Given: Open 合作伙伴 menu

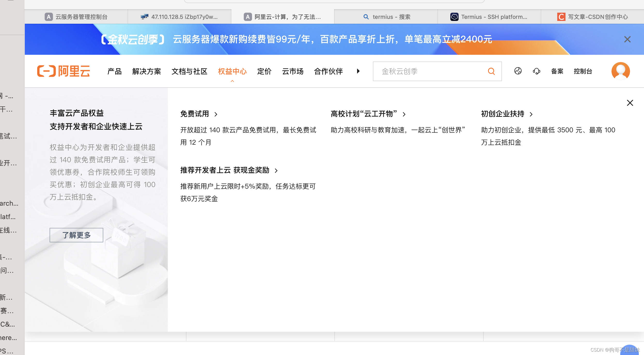Looking at the screenshot, I should 328,71.
